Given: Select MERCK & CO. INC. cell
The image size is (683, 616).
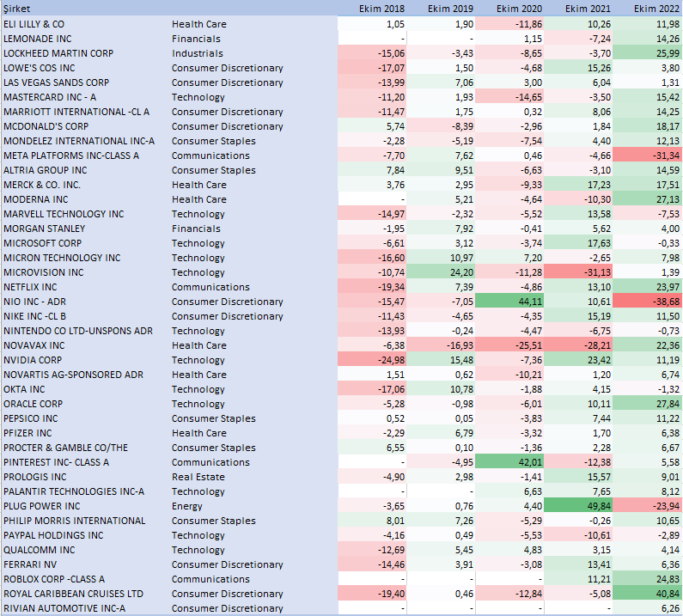Looking at the screenshot, I should (42, 185).
